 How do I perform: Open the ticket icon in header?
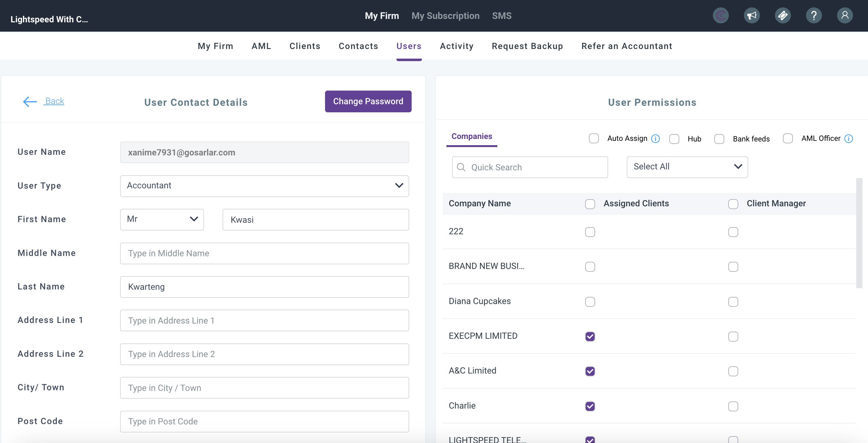click(782, 16)
